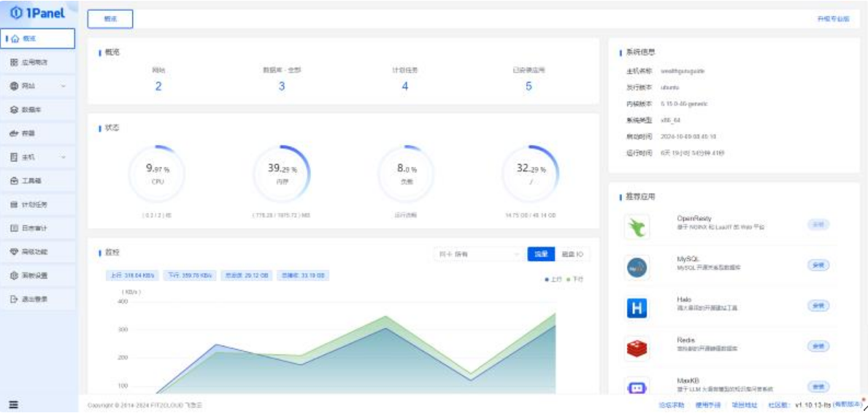Click the Database (数据库) sidebar icon

click(x=14, y=109)
